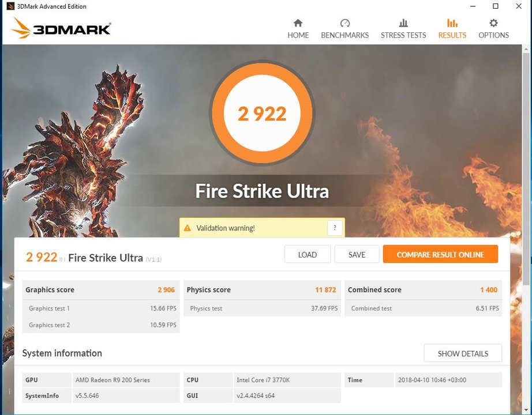Click the Options gear icon
The image size is (532, 415).
click(493, 22)
